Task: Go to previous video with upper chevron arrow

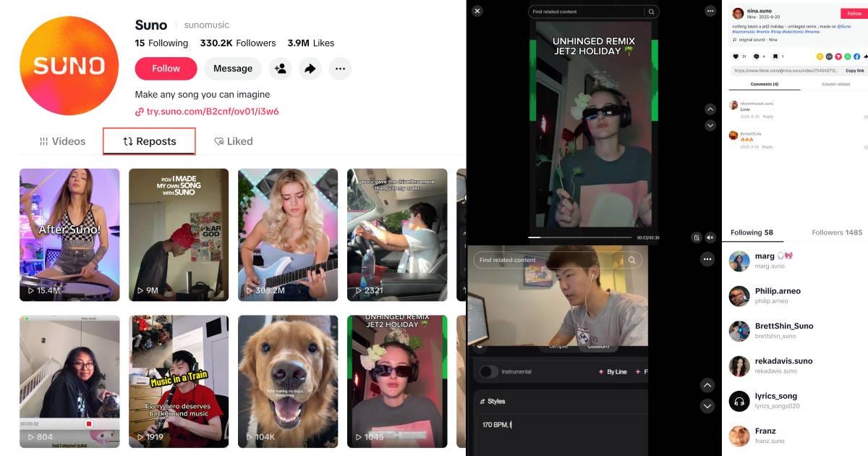Action: (x=710, y=109)
